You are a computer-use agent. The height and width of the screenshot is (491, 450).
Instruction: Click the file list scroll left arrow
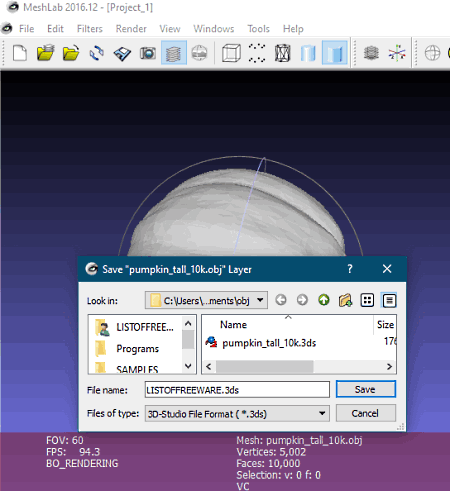click(209, 367)
